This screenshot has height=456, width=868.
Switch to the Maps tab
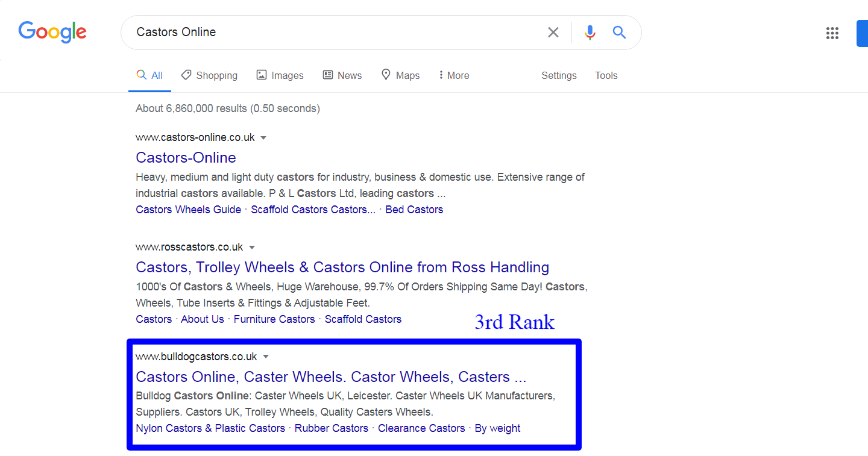pyautogui.click(x=400, y=75)
